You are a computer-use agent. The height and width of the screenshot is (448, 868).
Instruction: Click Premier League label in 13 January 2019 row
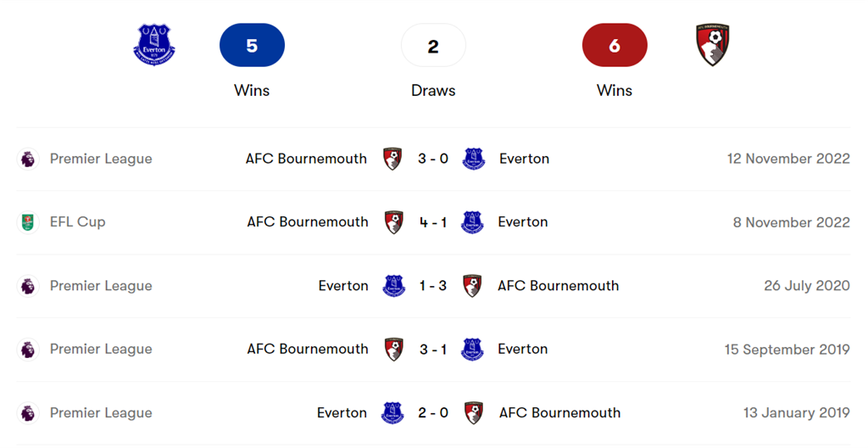(x=101, y=413)
